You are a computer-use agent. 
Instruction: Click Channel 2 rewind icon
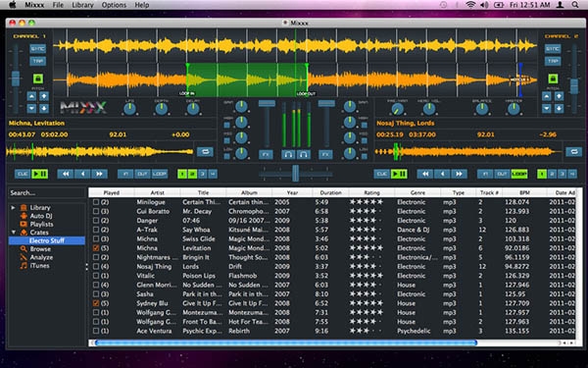[425, 174]
